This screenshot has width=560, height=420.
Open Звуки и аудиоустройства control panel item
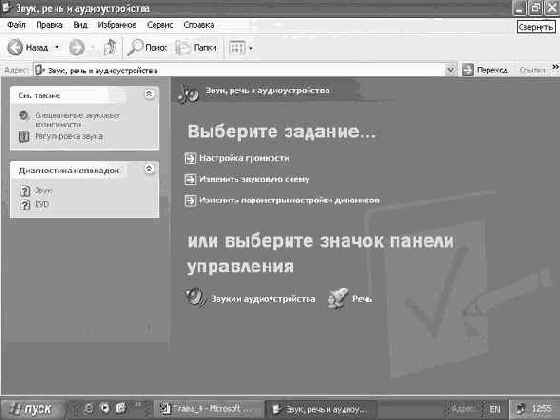coord(263,299)
